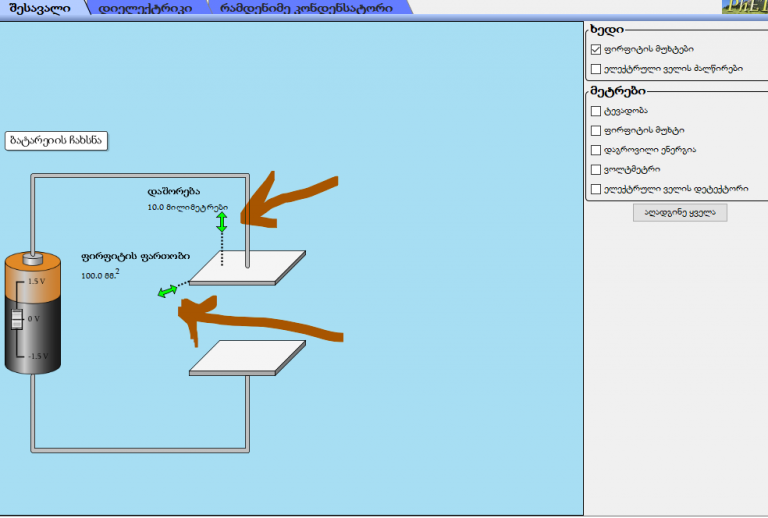Click the ბატარეის ჩახსნა button
The image size is (768, 518).
pyautogui.click(x=56, y=141)
